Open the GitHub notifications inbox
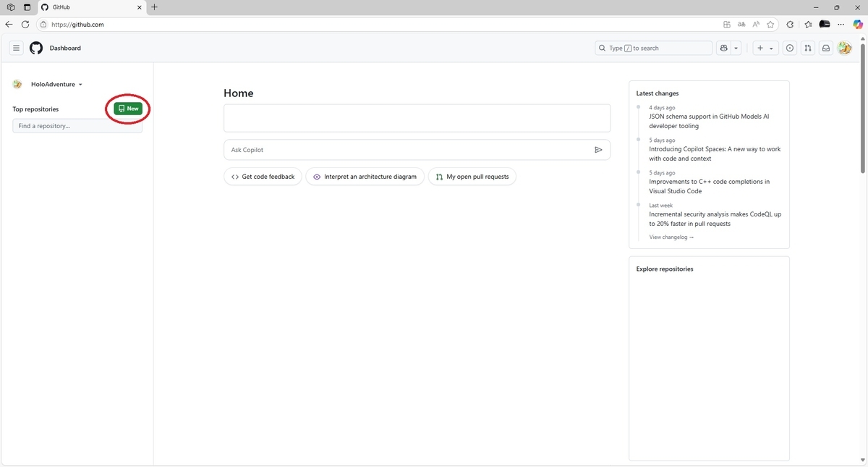Image resolution: width=868 pixels, height=467 pixels. (x=825, y=48)
